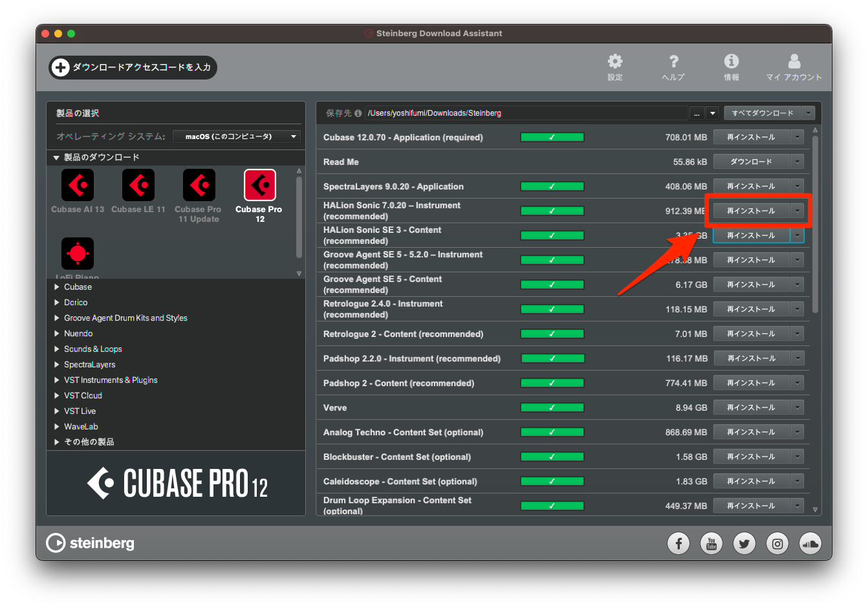The width and height of the screenshot is (868, 608).
Task: Open download path history dropdown arrow
Action: click(713, 113)
